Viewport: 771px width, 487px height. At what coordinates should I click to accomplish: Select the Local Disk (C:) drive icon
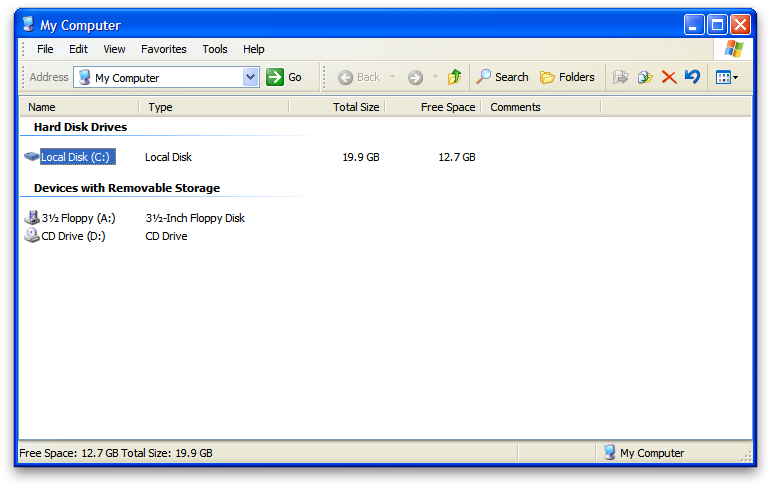click(31, 157)
